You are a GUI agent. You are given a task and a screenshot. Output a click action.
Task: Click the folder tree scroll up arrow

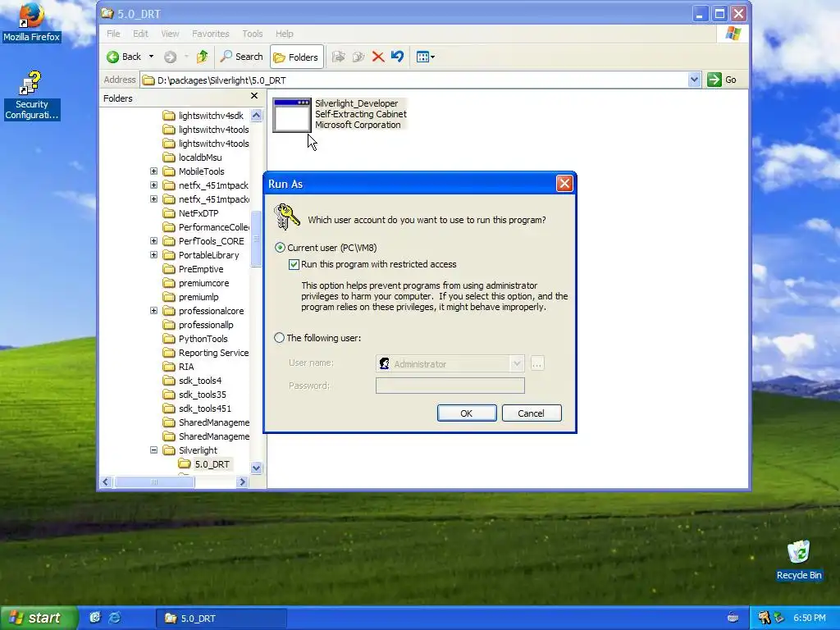coord(256,115)
